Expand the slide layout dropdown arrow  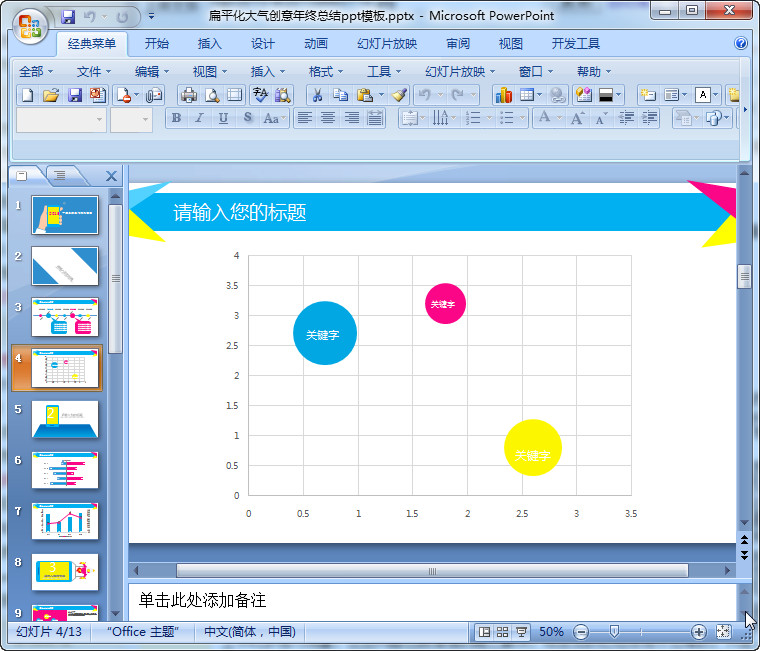pos(684,95)
